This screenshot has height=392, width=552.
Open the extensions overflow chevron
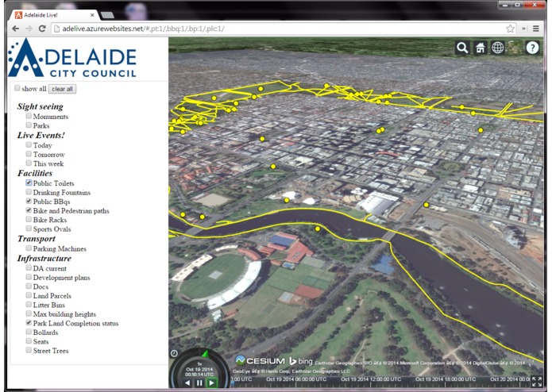[524, 29]
